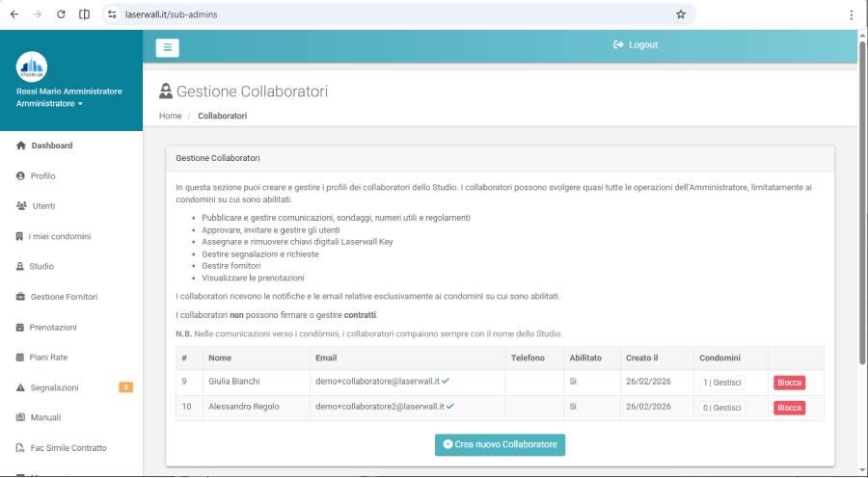Click Blocca for Alessandro Regolo
Screen dimensions: 868x478
(x=789, y=408)
